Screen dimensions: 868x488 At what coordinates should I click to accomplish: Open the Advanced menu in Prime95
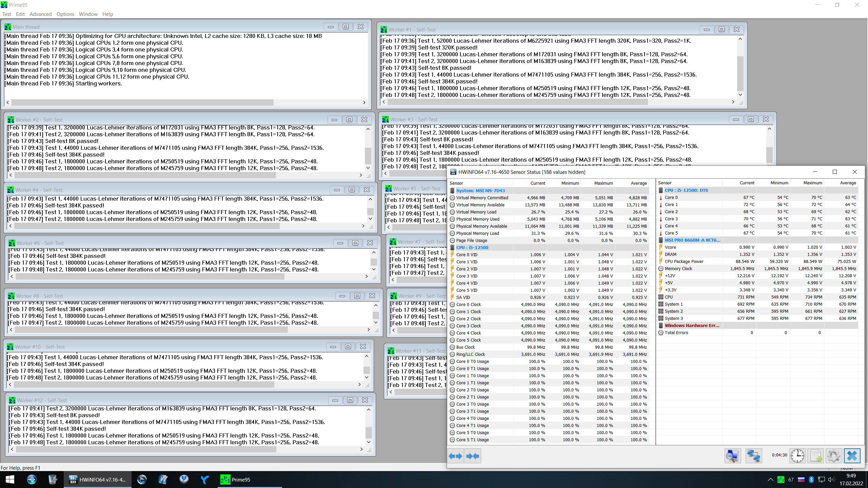(x=40, y=14)
